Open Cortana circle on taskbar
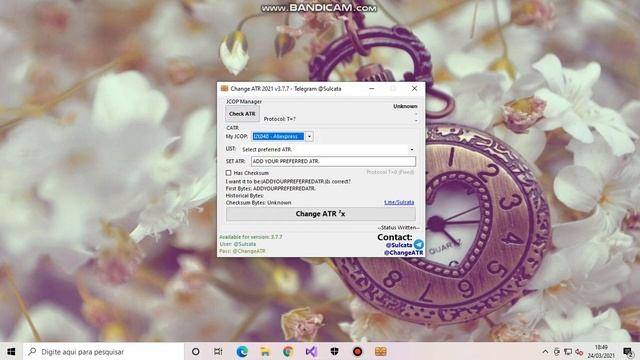 pyautogui.click(x=196, y=351)
